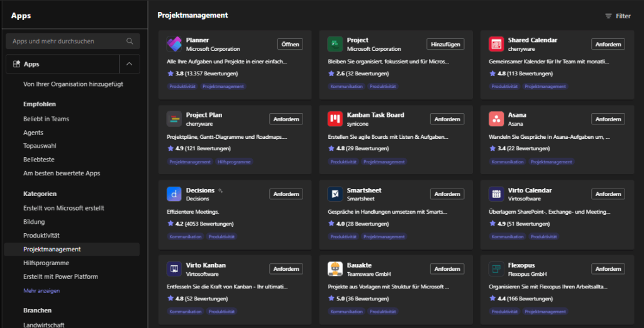Click Projektmanagement tag on Flexopus card
Screen dimensions: 644x328
(545, 312)
